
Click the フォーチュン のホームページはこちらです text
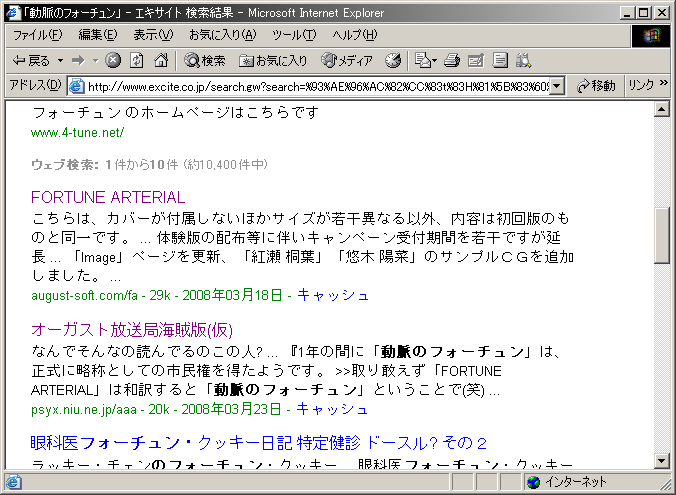pos(175,113)
